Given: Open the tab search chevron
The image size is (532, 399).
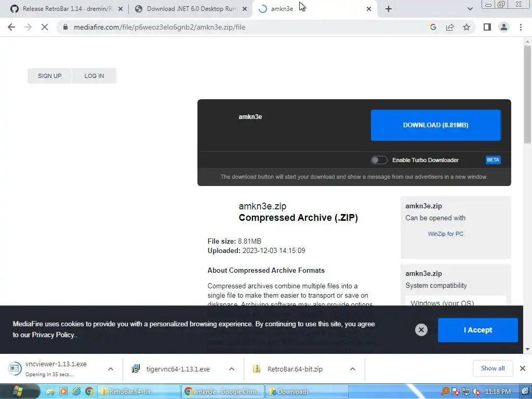Looking at the screenshot, I should (470, 9).
